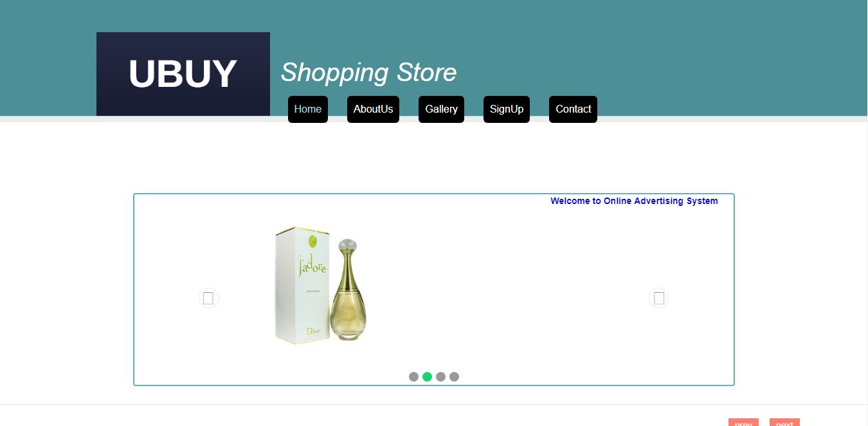Go to the Gallery page
This screenshot has width=868, height=426.
(441, 109)
